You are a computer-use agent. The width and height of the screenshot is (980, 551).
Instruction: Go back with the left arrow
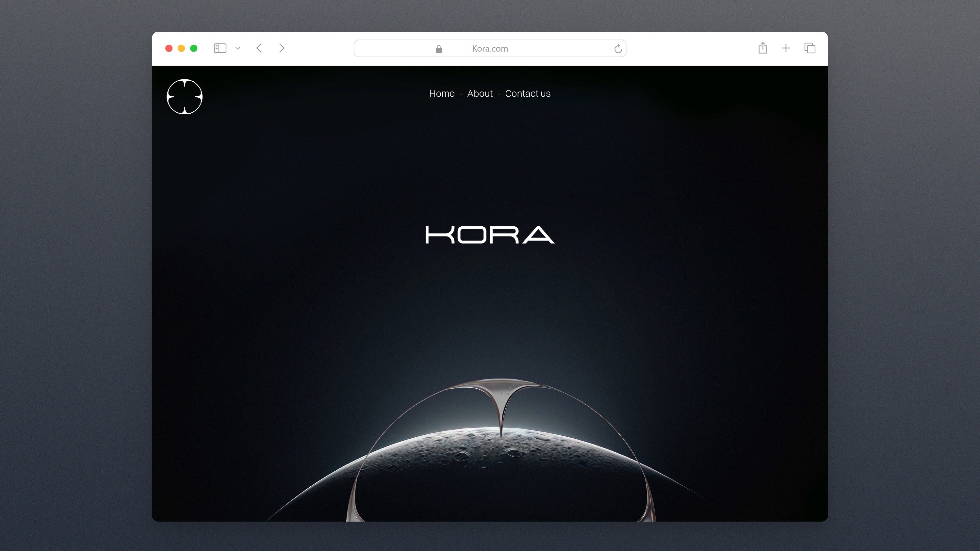[259, 48]
